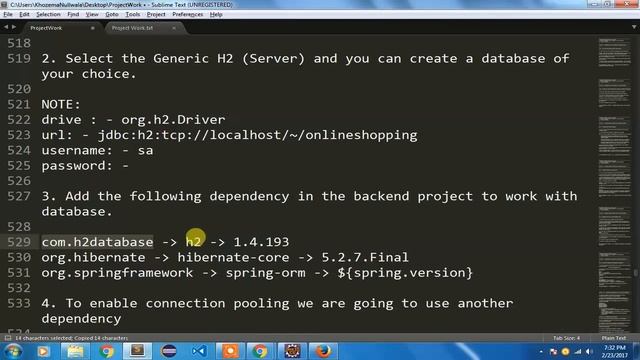
Task: Open the File menu
Action: pos(8,14)
